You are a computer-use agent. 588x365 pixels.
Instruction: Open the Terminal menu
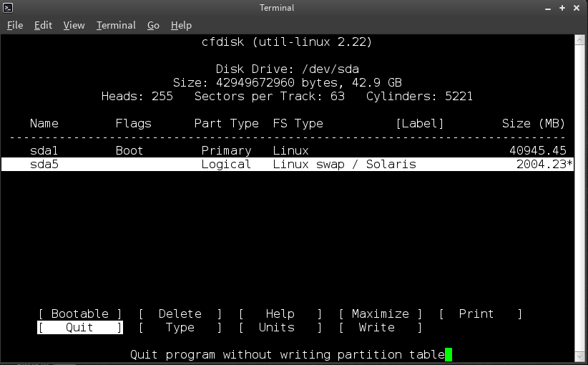pos(116,25)
